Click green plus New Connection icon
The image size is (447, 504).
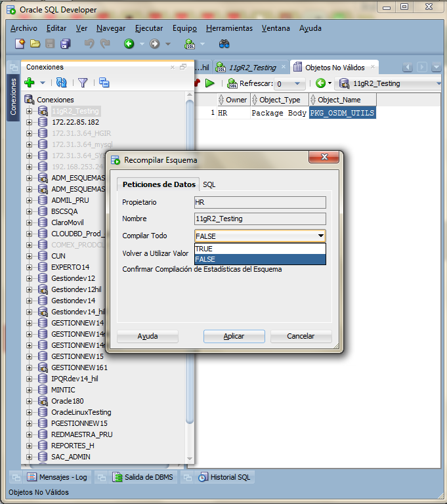point(30,83)
